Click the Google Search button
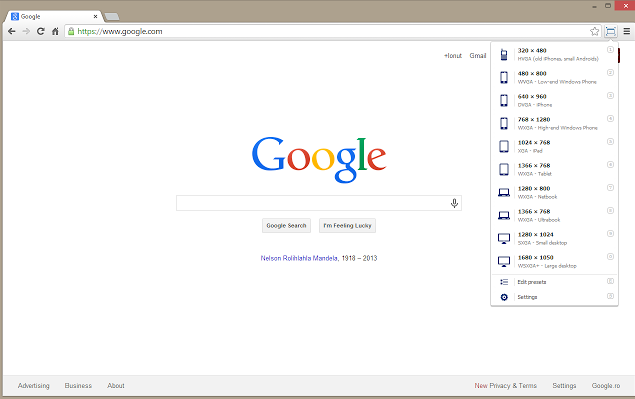The height and width of the screenshot is (399, 635). pyautogui.click(x=286, y=226)
